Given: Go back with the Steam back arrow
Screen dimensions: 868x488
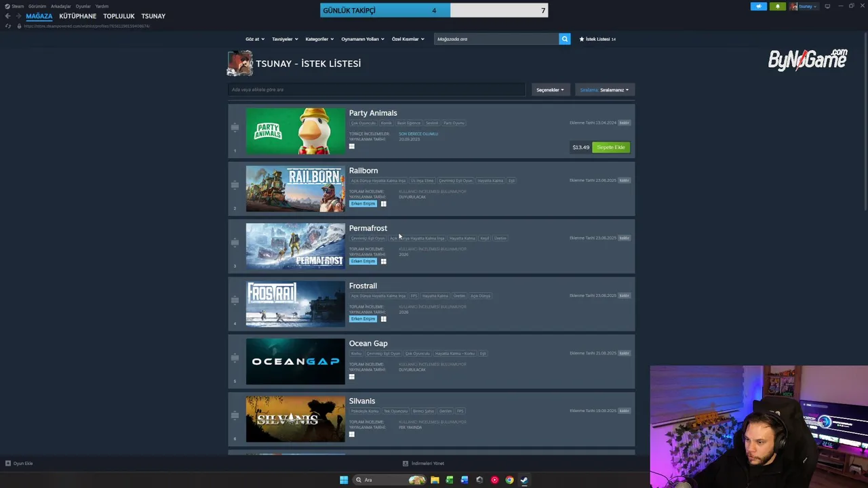Looking at the screenshot, I should (x=7, y=16).
